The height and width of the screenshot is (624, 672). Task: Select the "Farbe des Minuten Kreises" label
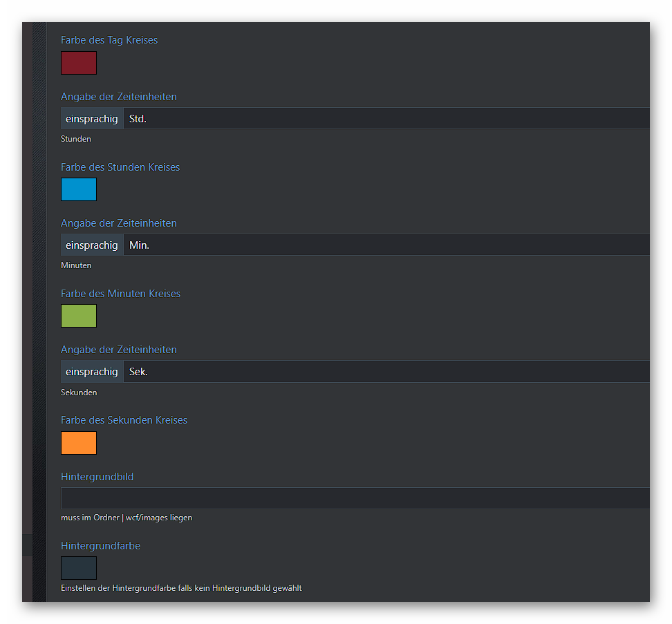pos(120,294)
